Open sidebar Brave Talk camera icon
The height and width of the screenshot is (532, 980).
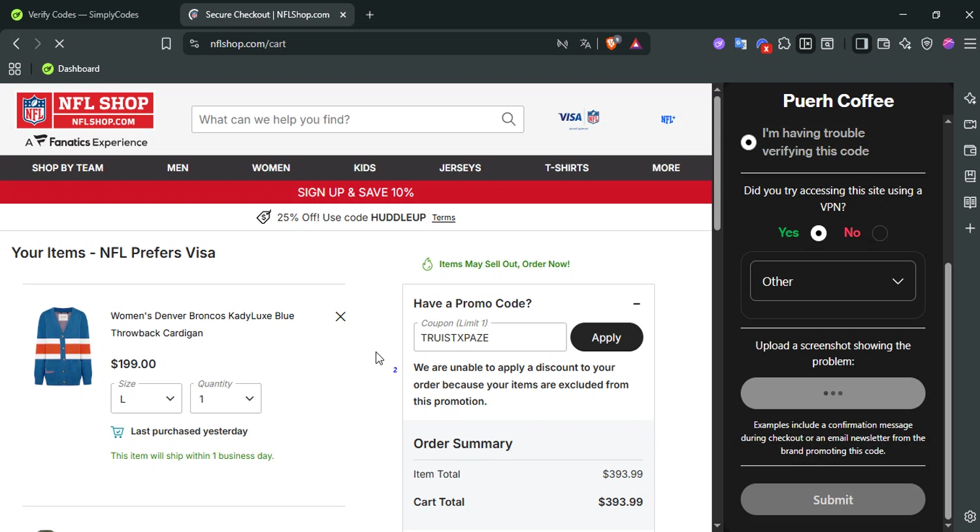(970, 124)
